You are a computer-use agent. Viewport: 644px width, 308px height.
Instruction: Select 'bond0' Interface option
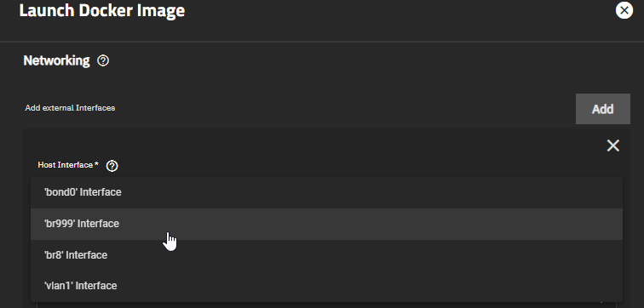click(326, 192)
